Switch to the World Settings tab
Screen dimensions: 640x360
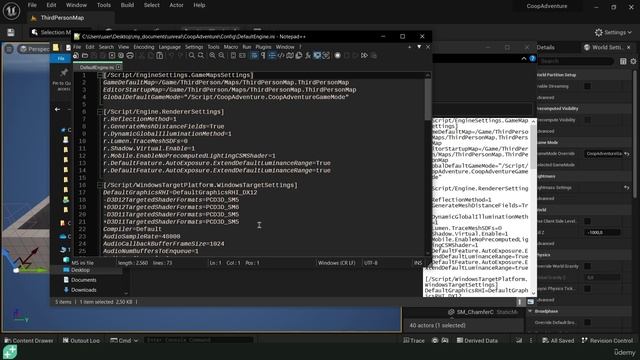(607, 47)
